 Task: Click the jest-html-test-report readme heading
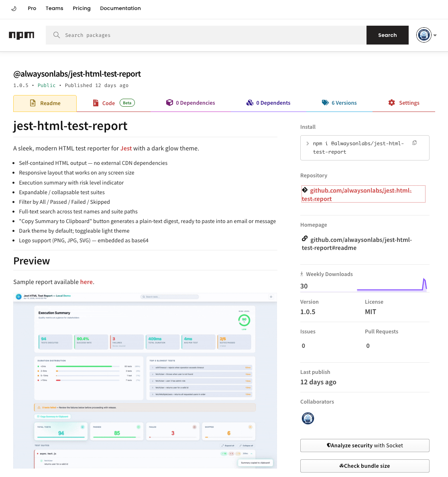click(70, 126)
